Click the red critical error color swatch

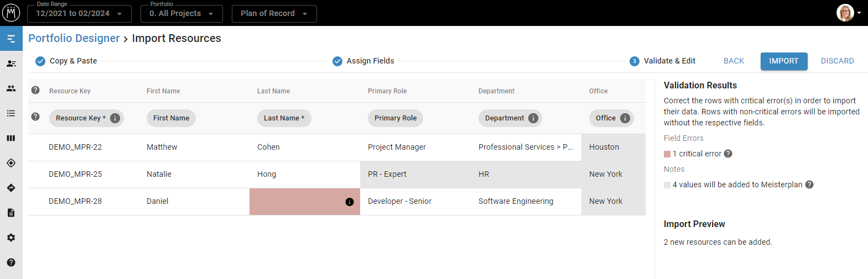tap(667, 154)
